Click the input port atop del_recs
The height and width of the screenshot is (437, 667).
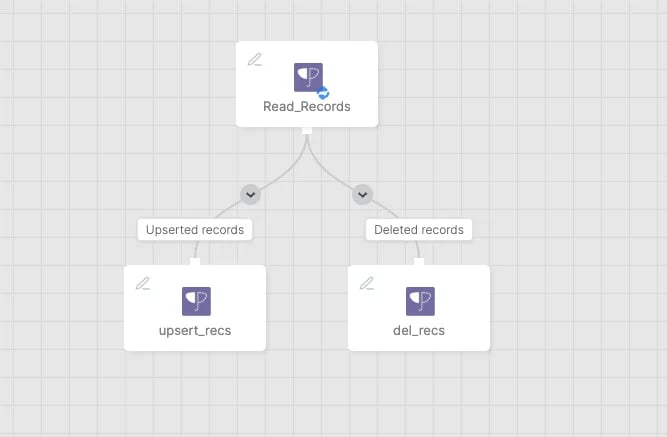[x=419, y=261]
